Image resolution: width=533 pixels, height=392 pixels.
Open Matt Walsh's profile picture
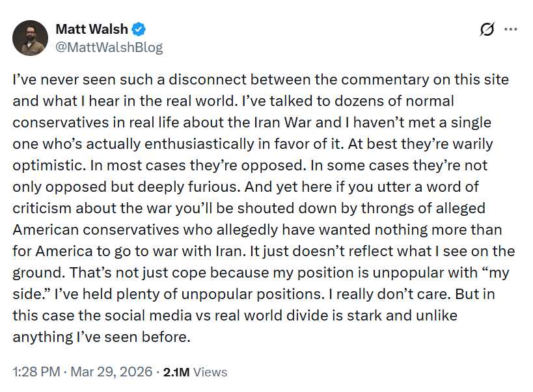coord(31,38)
